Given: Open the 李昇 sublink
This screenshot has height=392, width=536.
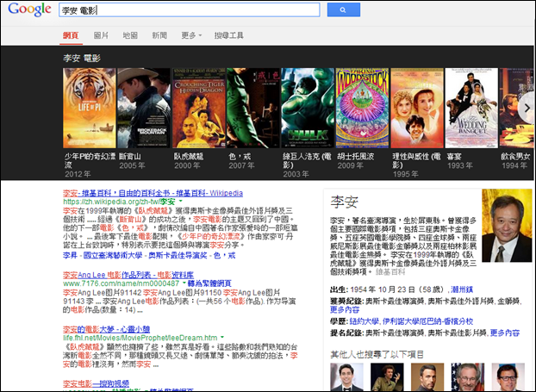Looking at the screenshot, I should [70, 255].
